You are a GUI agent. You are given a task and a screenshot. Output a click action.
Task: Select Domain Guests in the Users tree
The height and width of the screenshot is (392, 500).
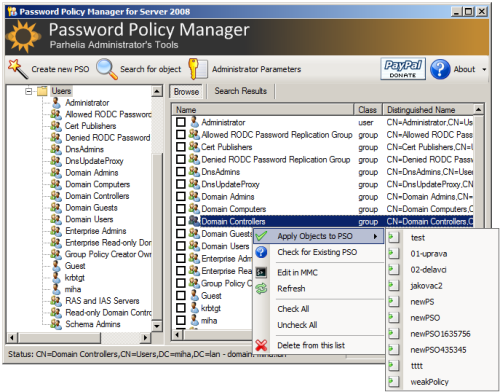pos(91,208)
